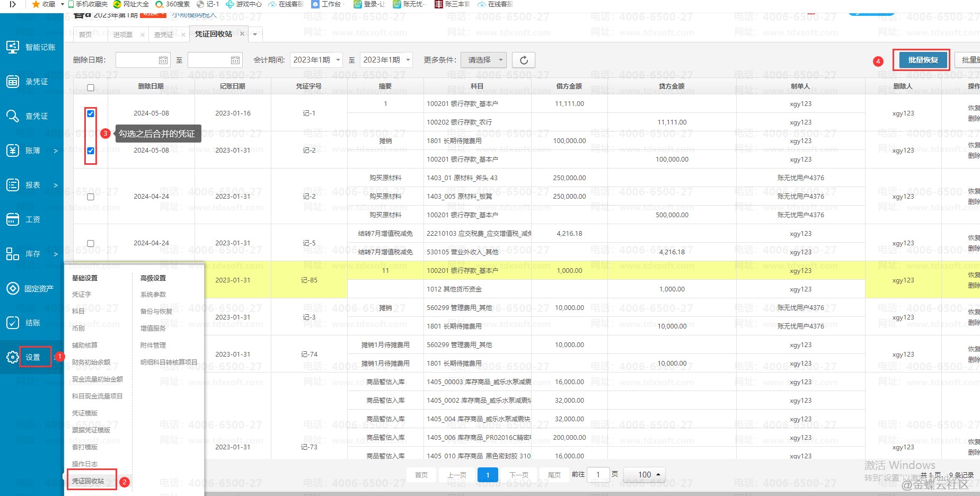
Task: Toggle select-all checkbox in table header
Action: tap(91, 87)
